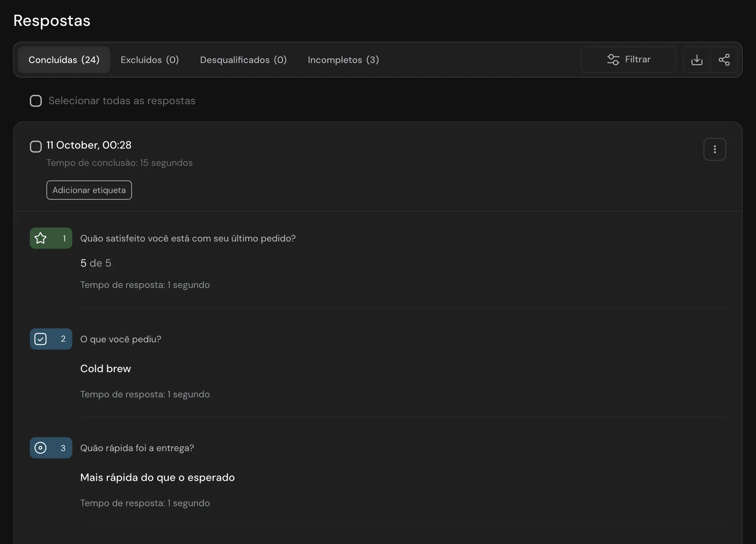Click Selecionar todas as respostas label
This screenshot has height=544, width=756.
pyautogui.click(x=122, y=101)
